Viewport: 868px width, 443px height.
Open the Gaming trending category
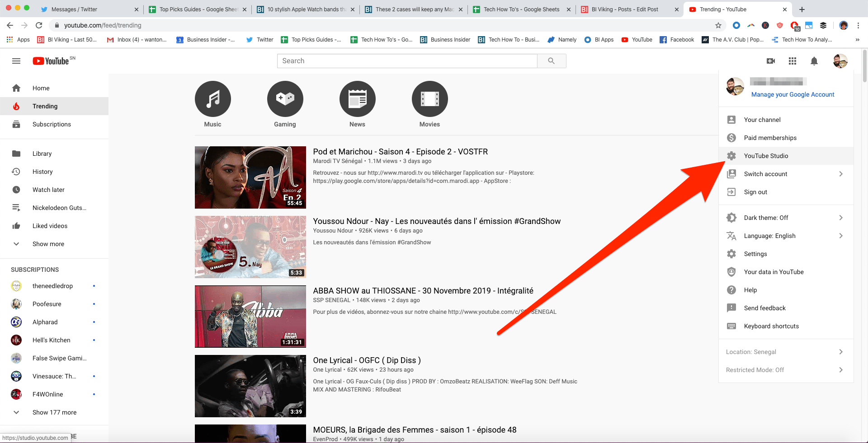(285, 98)
